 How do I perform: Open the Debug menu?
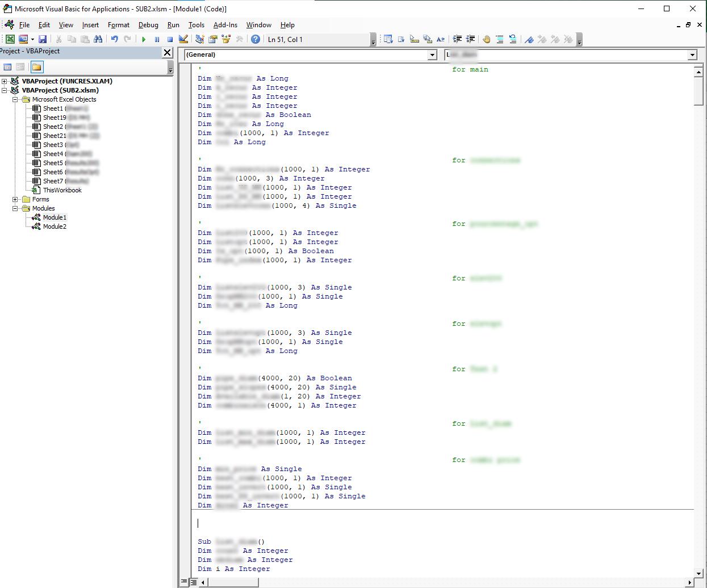pos(148,25)
